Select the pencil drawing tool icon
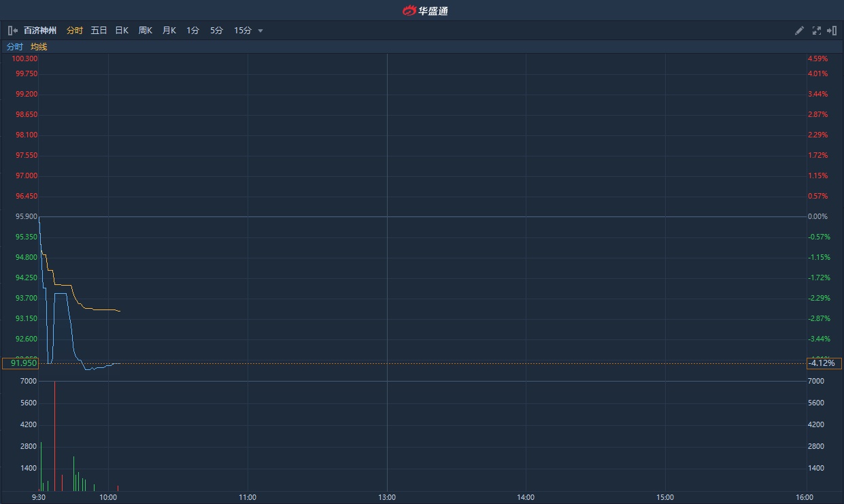The width and height of the screenshot is (844, 504). click(x=799, y=31)
